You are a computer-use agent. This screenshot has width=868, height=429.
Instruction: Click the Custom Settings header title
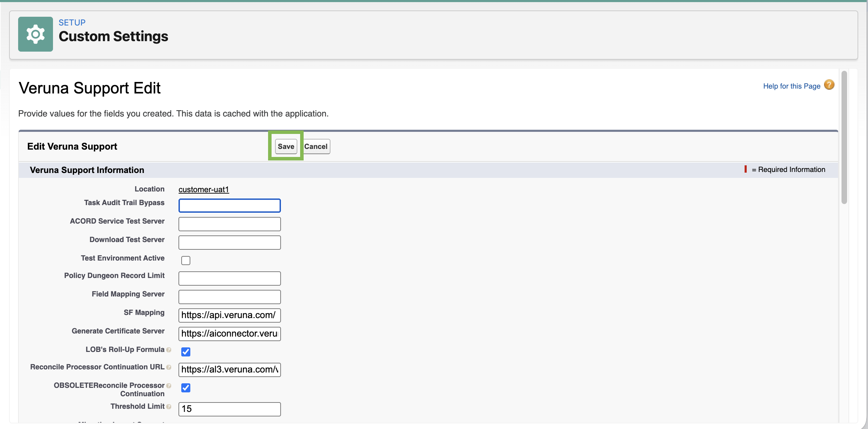pos(113,37)
